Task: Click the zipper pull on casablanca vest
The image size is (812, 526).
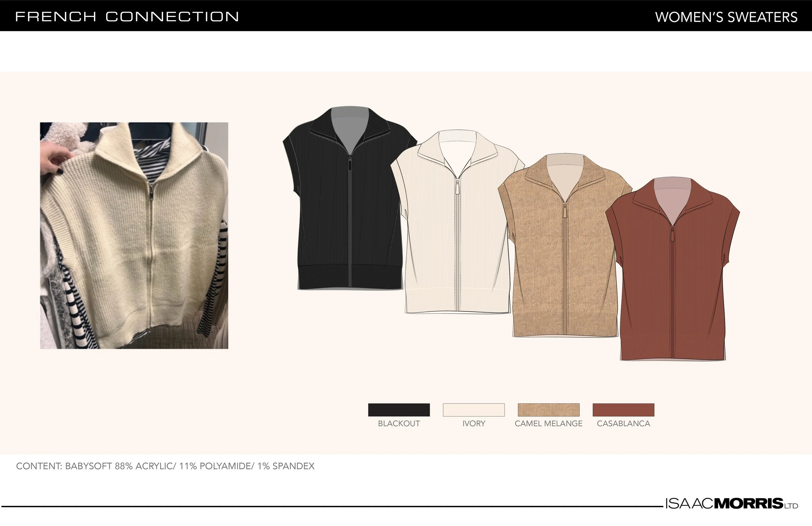Action: pos(672,234)
